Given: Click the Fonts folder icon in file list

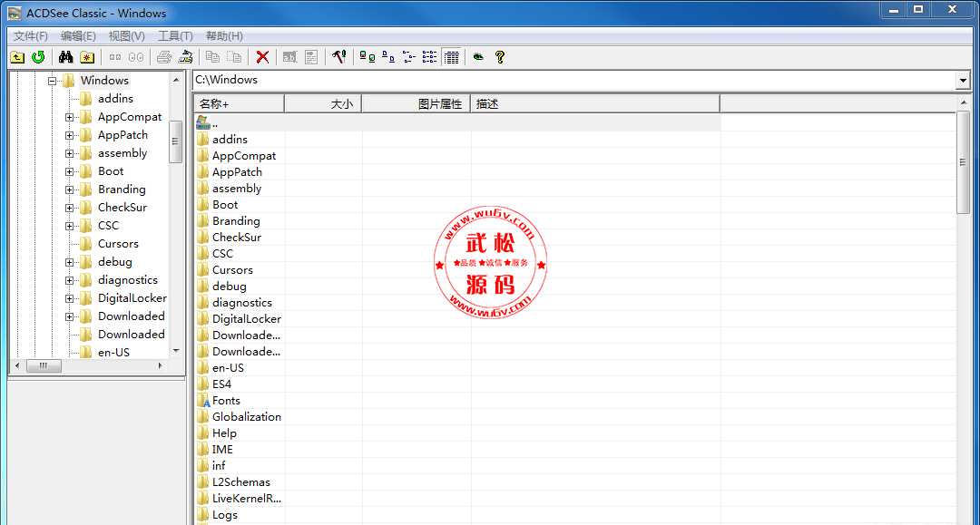Looking at the screenshot, I should tap(203, 400).
